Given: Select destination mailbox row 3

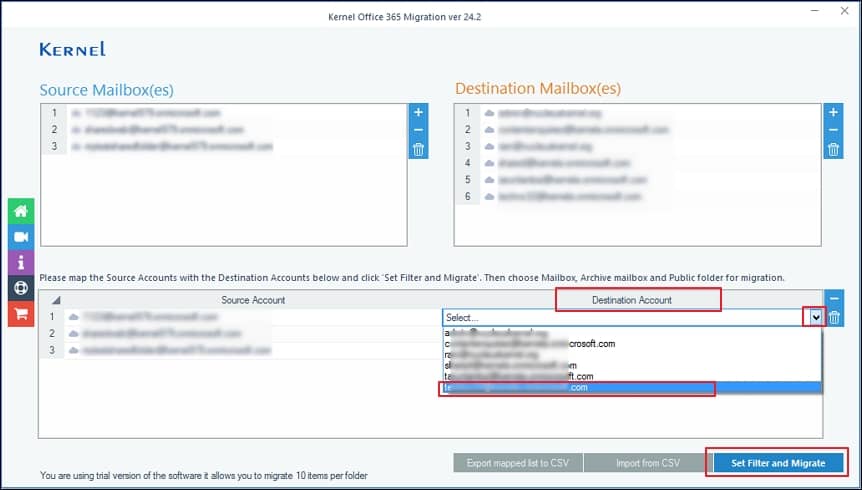Looking at the screenshot, I should tap(638, 146).
